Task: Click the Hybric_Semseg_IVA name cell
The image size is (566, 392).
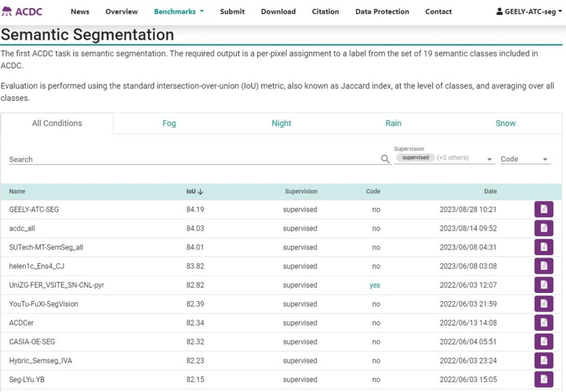Action: pos(41,361)
